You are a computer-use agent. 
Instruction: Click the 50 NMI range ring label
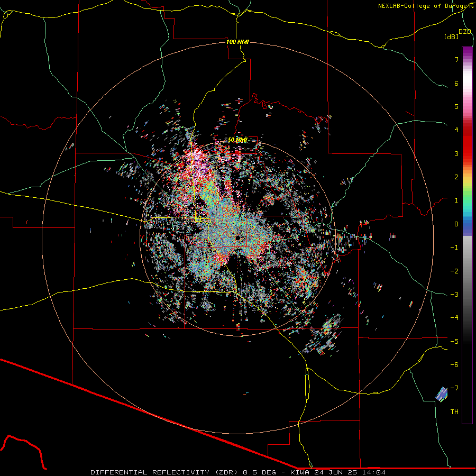pyautogui.click(x=237, y=140)
